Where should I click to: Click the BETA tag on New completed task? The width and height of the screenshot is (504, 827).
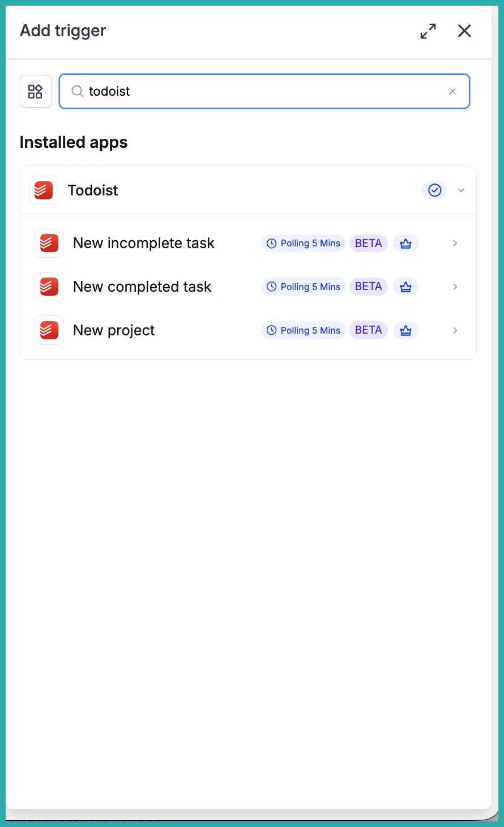point(369,287)
